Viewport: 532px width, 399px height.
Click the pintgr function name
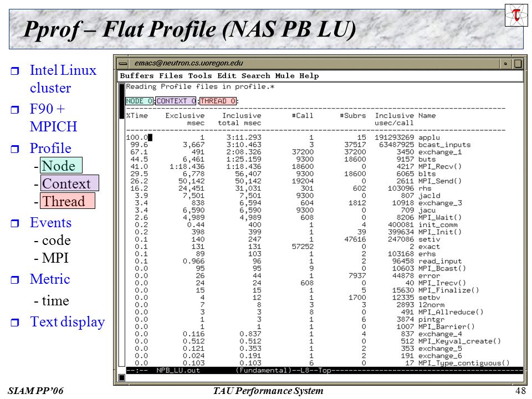pos(432,320)
